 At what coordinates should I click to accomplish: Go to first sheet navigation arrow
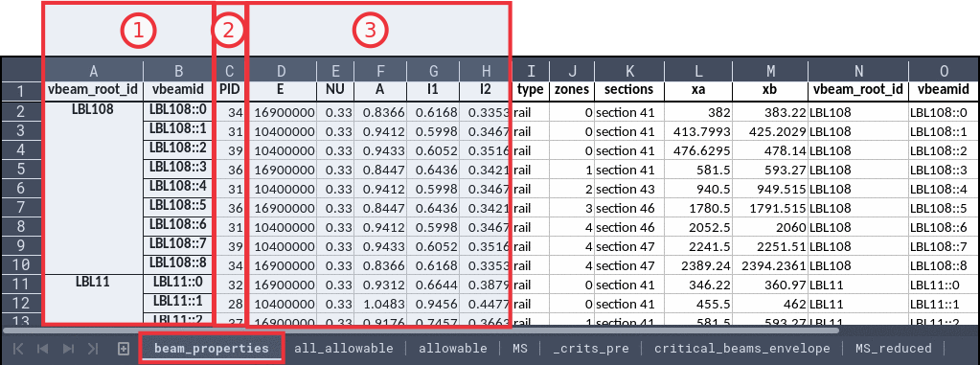[x=19, y=349]
